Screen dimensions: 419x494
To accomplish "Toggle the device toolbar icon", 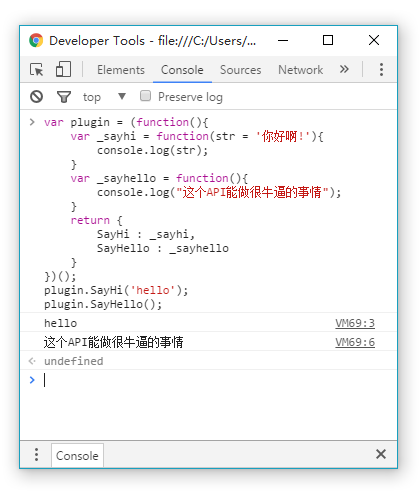I will click(63, 69).
